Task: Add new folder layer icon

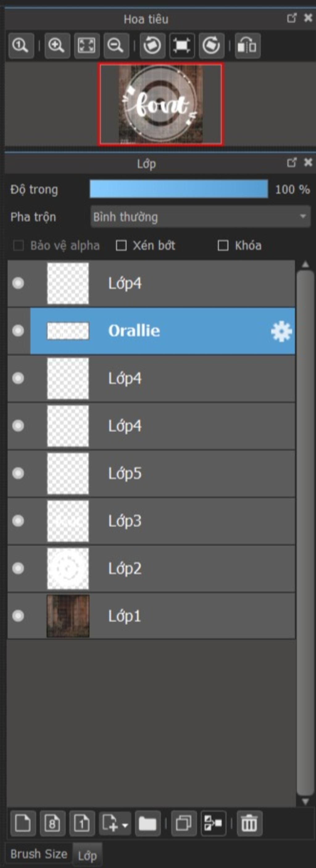Action: tap(148, 824)
